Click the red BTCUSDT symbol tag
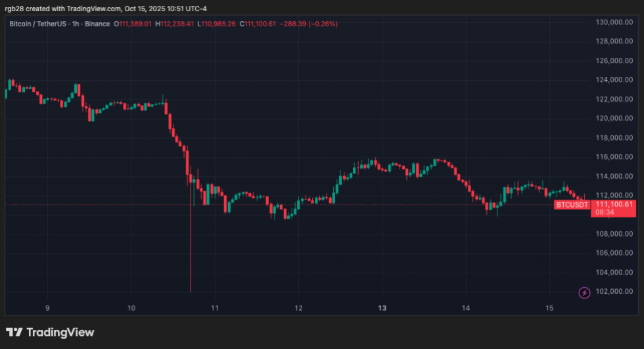This screenshot has height=349, width=644. tap(571, 205)
